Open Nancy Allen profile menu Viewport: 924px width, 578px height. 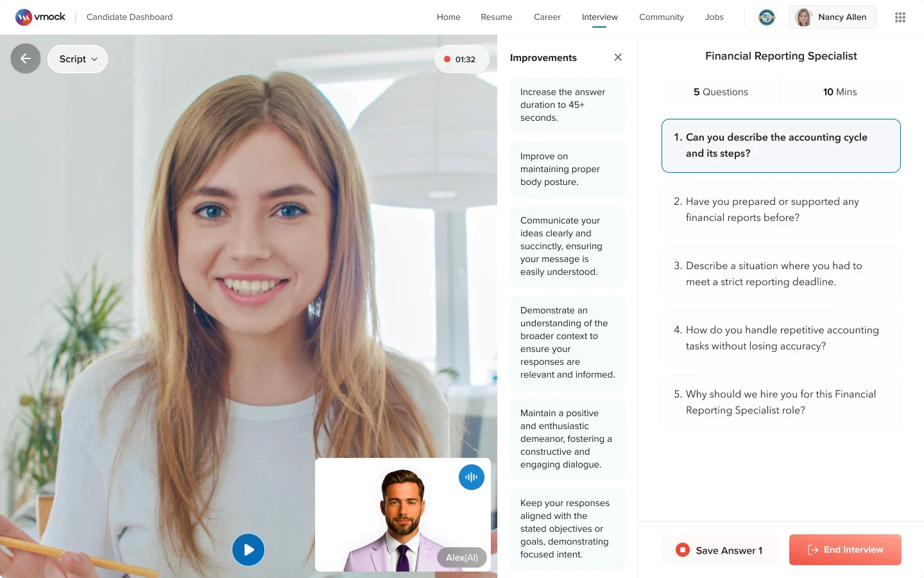832,17
